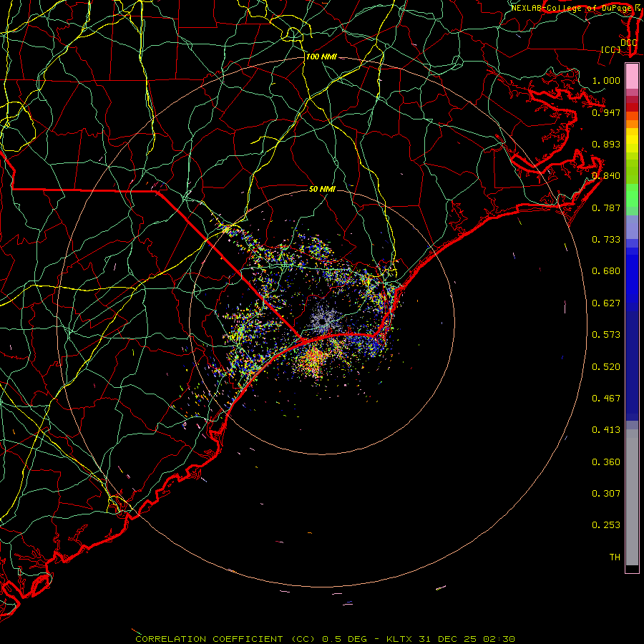
Task: Click the 0.360 scale value
Action: coord(606,462)
